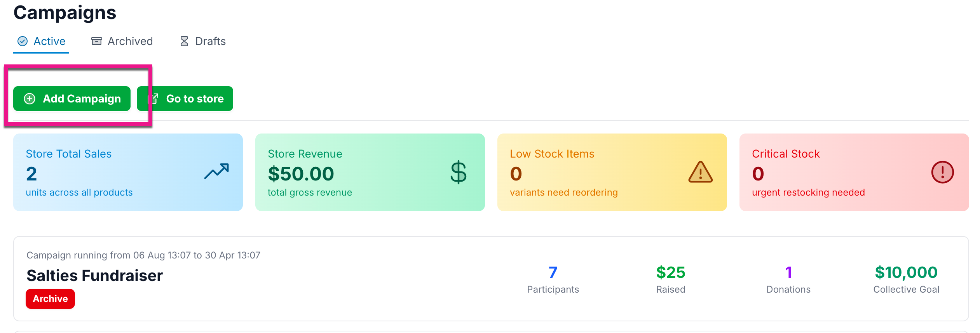Click the plus circle icon on Add Campaign
Image resolution: width=980 pixels, height=333 pixels.
[x=30, y=99]
